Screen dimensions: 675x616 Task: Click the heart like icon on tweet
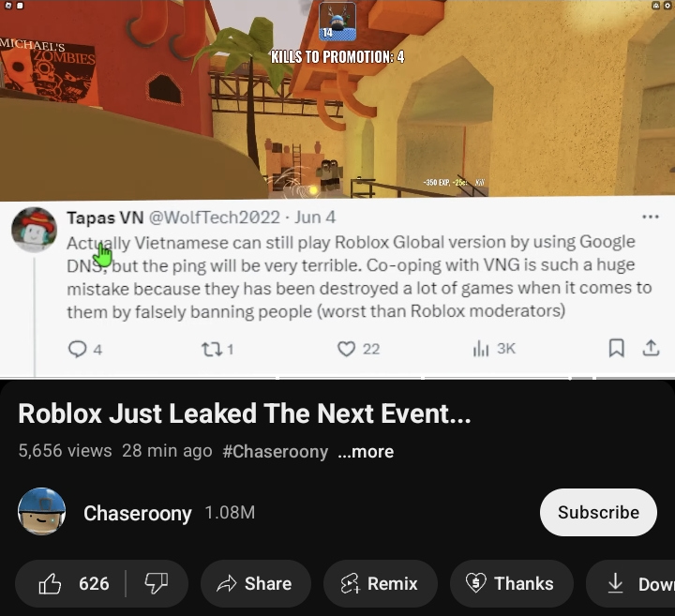coord(346,349)
